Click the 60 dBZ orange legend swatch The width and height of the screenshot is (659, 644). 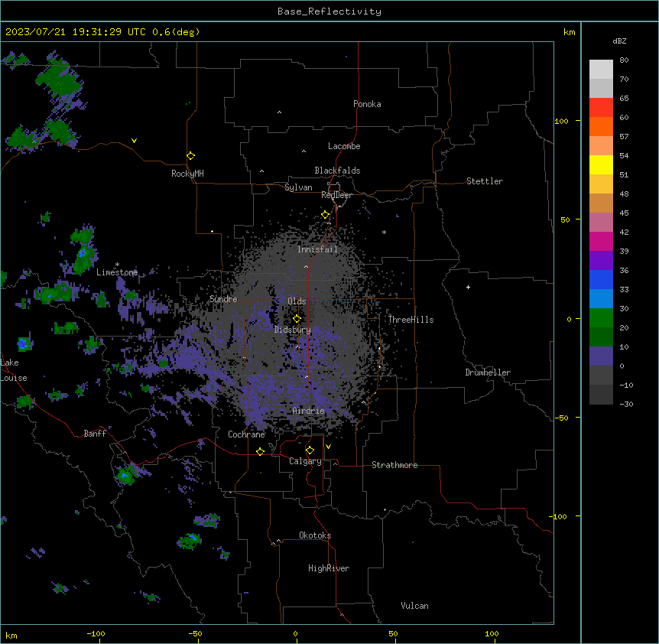click(601, 126)
